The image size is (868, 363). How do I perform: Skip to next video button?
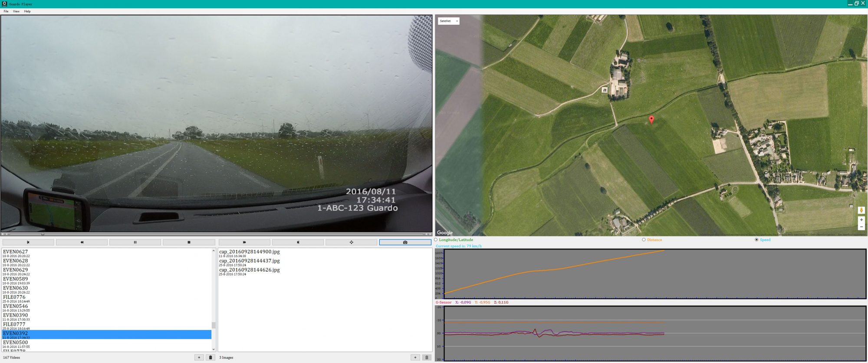298,242
